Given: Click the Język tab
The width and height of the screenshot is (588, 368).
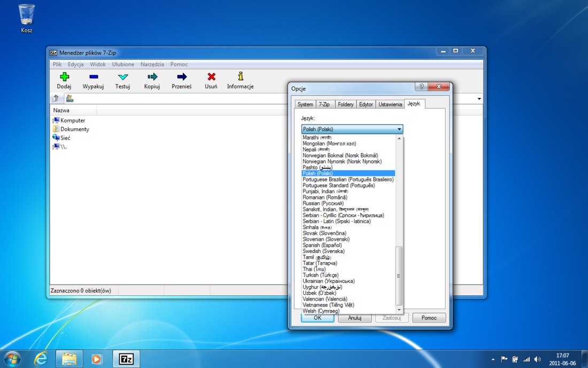Looking at the screenshot, I should coord(414,104).
